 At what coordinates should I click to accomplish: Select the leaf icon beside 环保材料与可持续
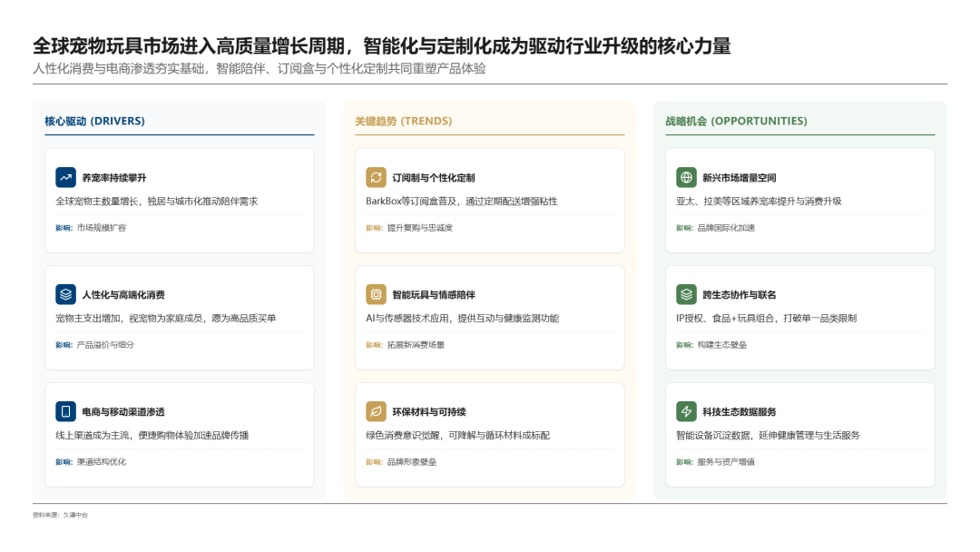(x=377, y=411)
